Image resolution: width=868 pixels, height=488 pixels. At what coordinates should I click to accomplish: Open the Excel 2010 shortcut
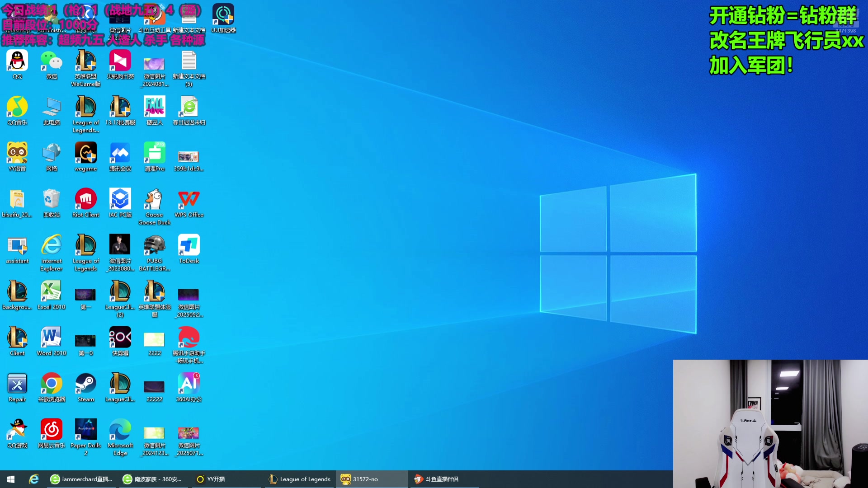click(52, 295)
